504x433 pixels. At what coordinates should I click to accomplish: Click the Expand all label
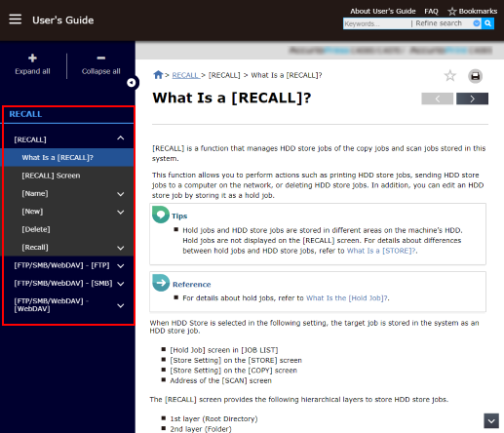tap(32, 71)
